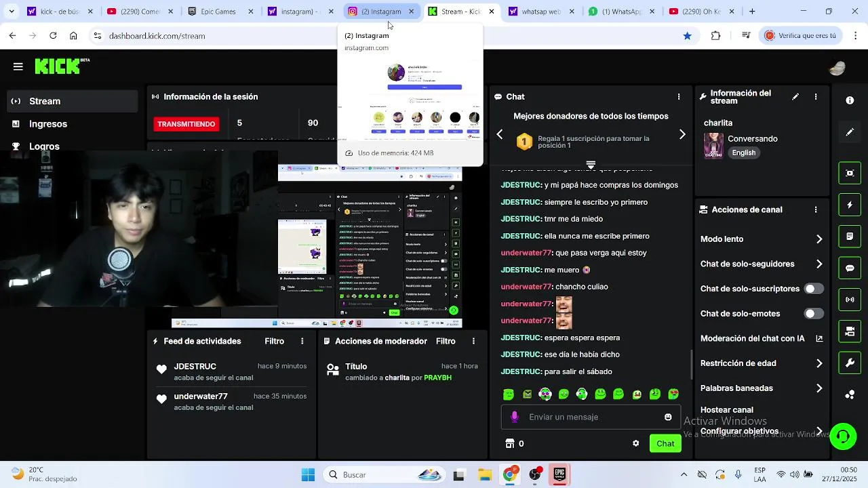
Task: Click the focus-frame icon in right sidebar
Action: tap(850, 173)
